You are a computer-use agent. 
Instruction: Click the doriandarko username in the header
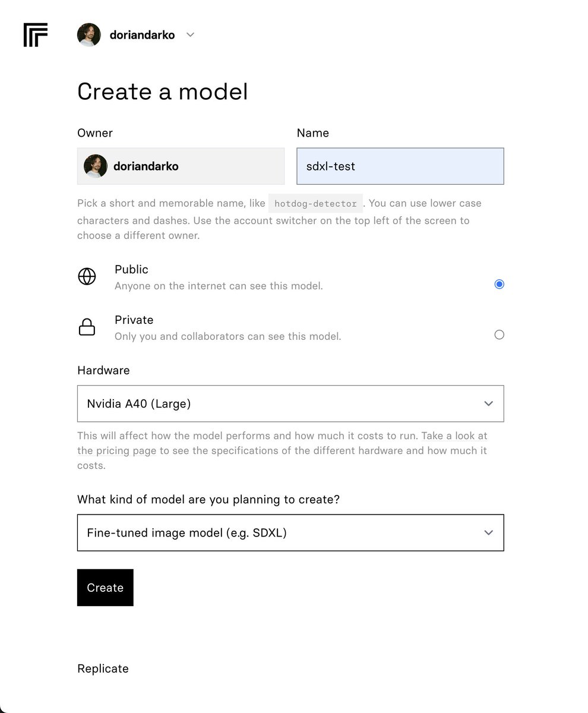coord(142,35)
